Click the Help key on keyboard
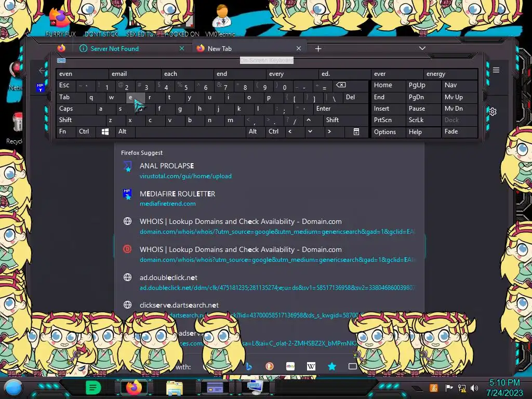532x399 pixels. tap(423, 131)
